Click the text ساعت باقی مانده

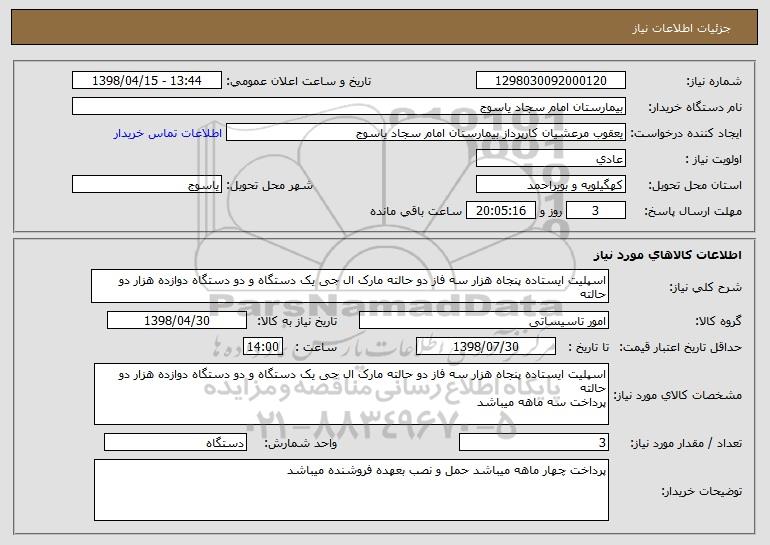(x=416, y=212)
